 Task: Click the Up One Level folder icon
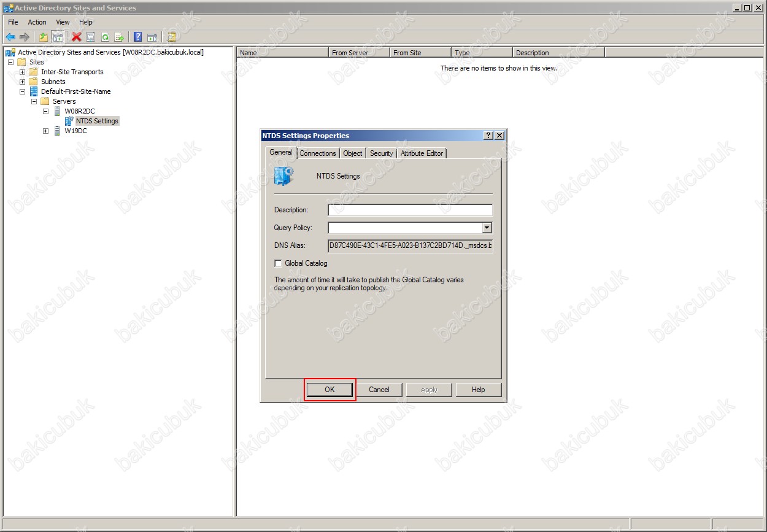point(44,37)
